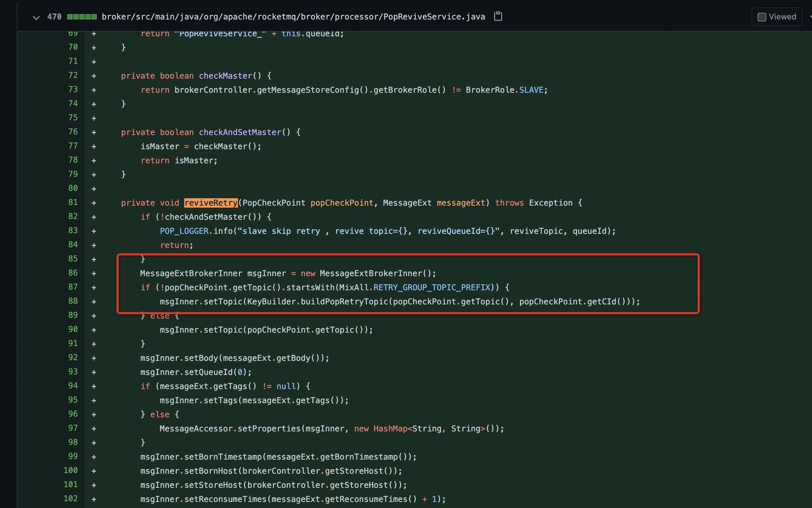Click the highlighted reviveRetry method name
The image size is (812, 508).
tap(211, 203)
